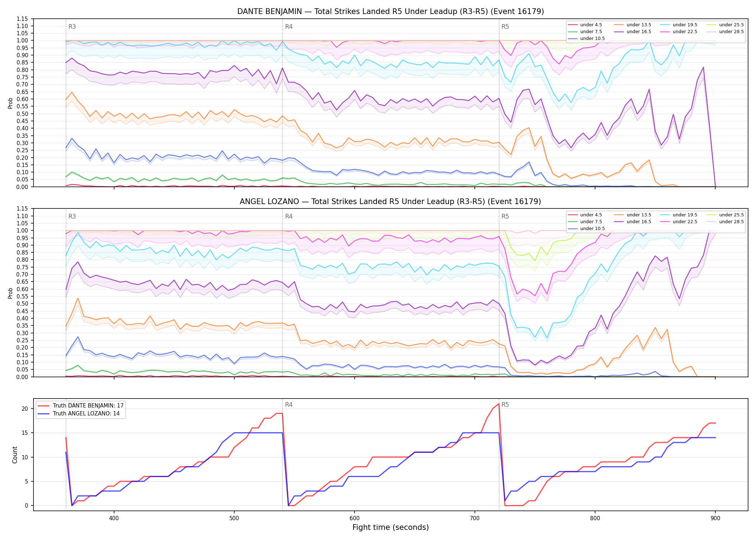Image resolution: width=756 pixels, height=540 pixels.
Task: Click the R4 marker in Angel Lozano chart
Action: pos(289,216)
